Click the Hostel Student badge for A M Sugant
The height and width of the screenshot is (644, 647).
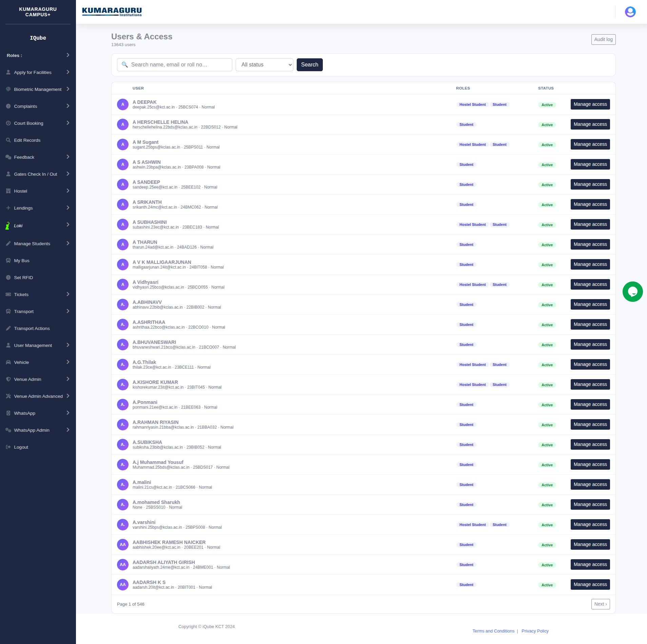click(472, 144)
